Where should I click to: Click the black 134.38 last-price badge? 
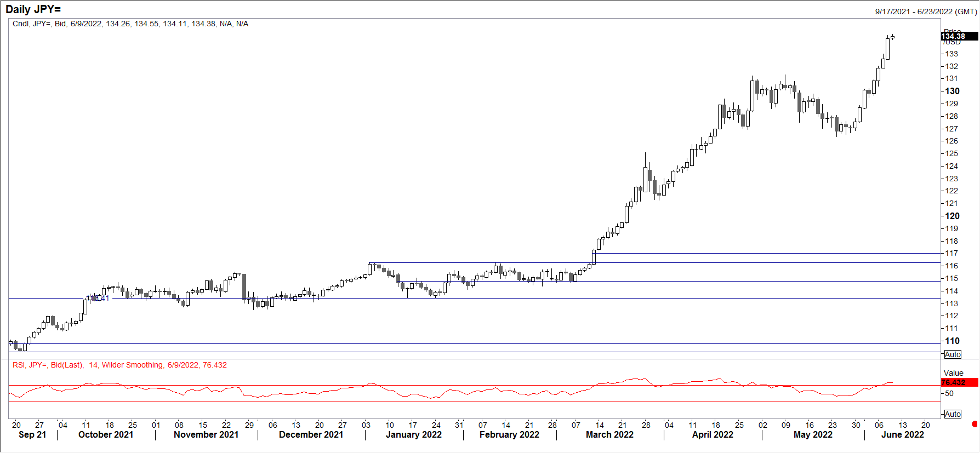point(960,36)
